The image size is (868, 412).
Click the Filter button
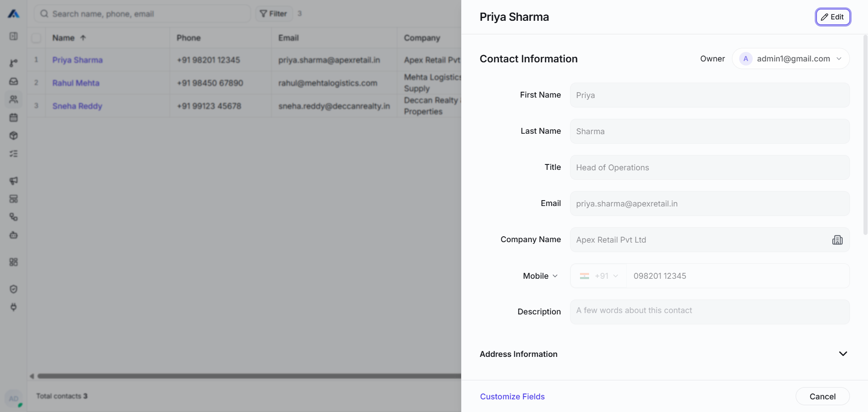[x=274, y=14]
